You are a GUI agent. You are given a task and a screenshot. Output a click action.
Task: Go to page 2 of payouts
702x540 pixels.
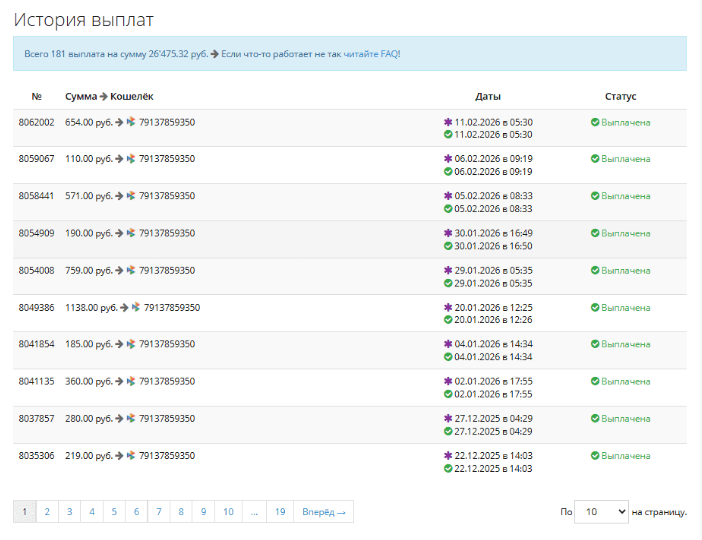coord(47,512)
